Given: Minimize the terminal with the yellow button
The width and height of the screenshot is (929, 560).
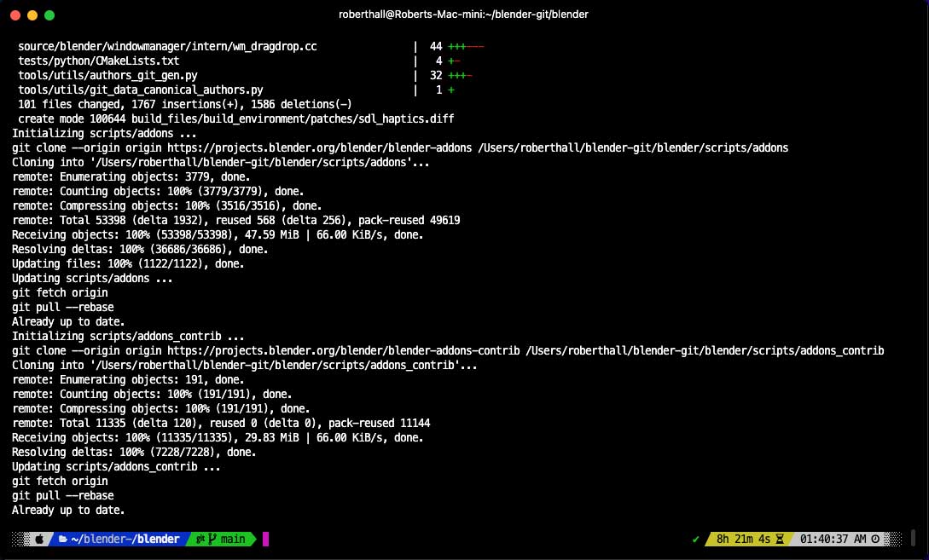Looking at the screenshot, I should tap(32, 14).
